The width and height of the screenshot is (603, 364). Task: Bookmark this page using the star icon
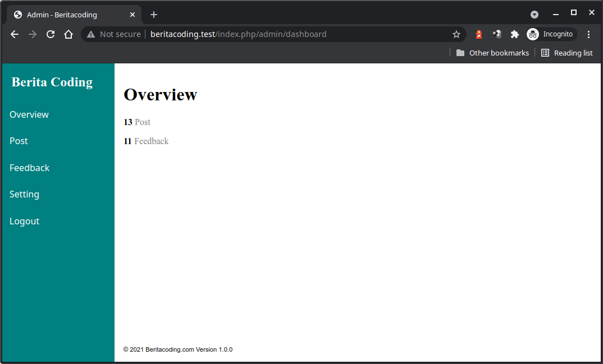pyautogui.click(x=456, y=34)
